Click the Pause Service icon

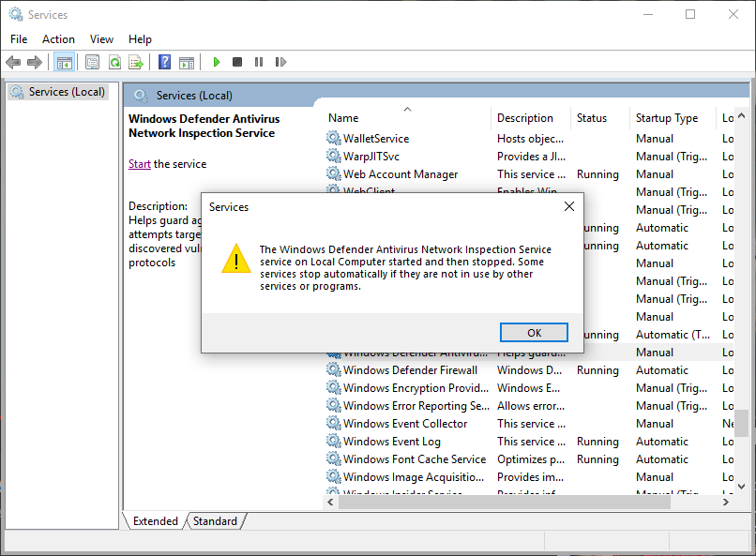[x=259, y=62]
